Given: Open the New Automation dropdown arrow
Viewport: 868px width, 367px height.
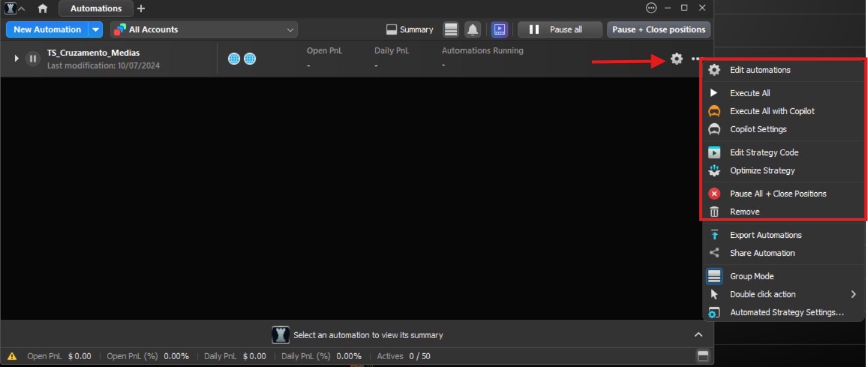Looking at the screenshot, I should (x=95, y=29).
